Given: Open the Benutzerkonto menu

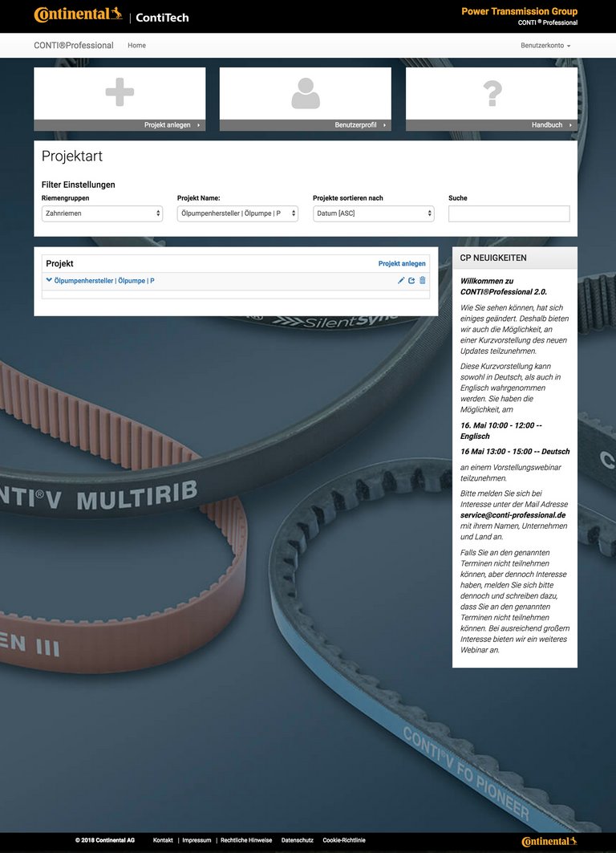Looking at the screenshot, I should tap(545, 46).
